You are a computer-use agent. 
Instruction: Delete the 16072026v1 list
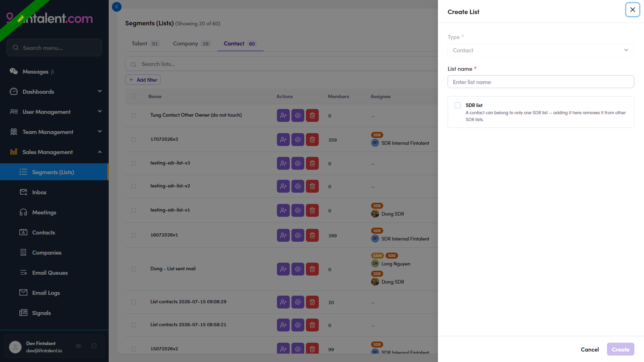[312, 235]
